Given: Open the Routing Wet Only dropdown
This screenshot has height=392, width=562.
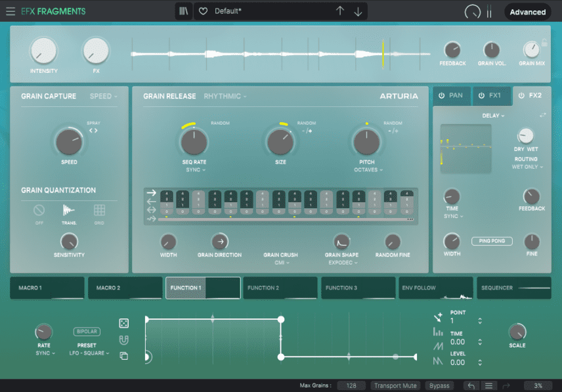Looking at the screenshot, I should pos(527,167).
